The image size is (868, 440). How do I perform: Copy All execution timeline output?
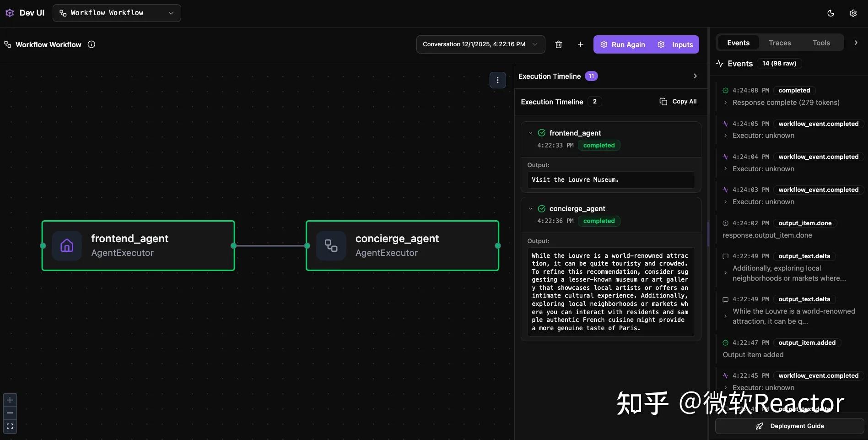[x=679, y=101]
